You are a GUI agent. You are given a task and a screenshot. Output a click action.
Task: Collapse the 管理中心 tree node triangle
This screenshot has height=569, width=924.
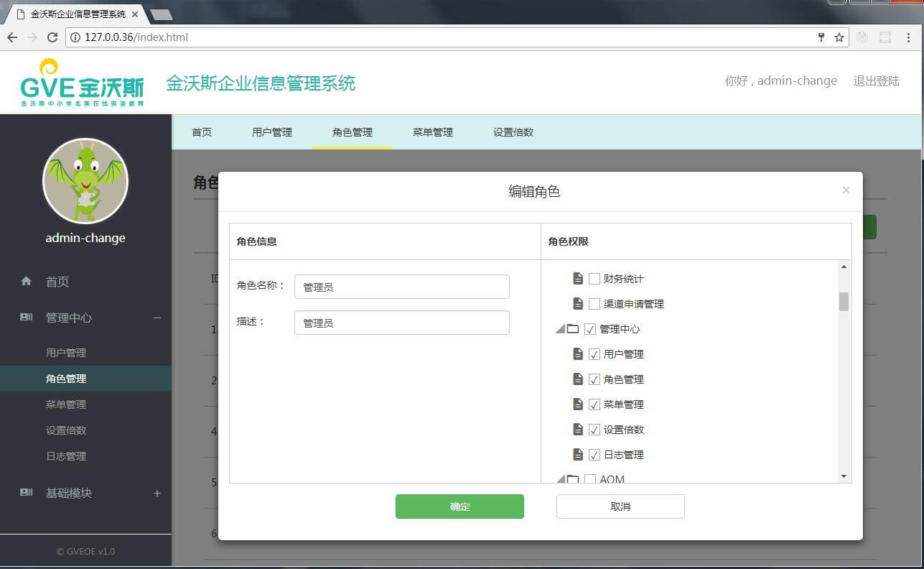[560, 329]
